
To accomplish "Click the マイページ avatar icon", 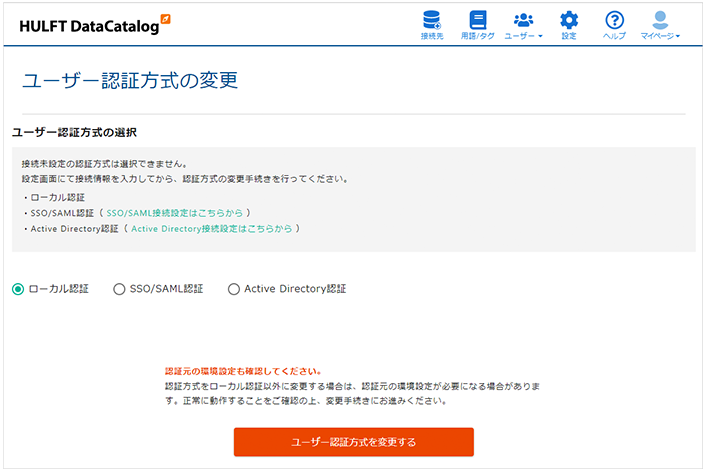I will [x=660, y=19].
